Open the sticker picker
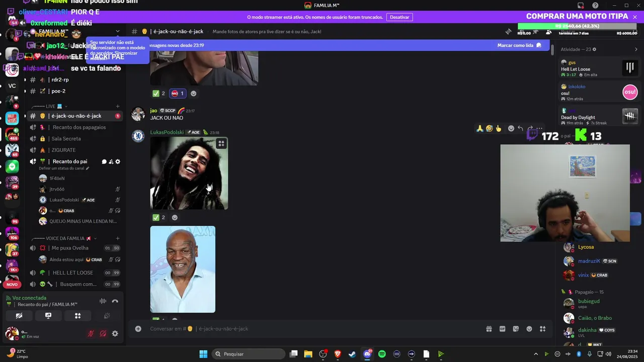Screen dimensions: 644x362 point(516,329)
